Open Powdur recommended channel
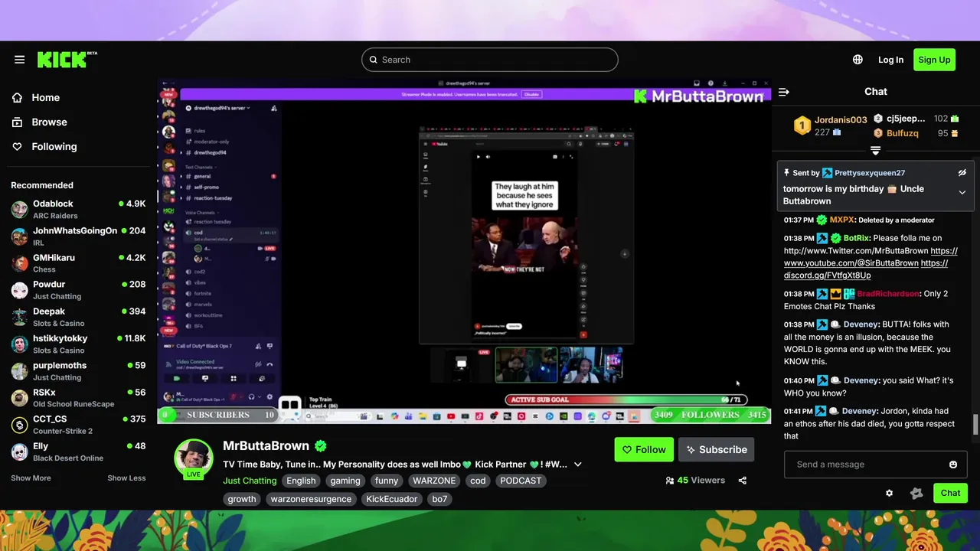Viewport: 980px width, 551px height. click(78, 289)
